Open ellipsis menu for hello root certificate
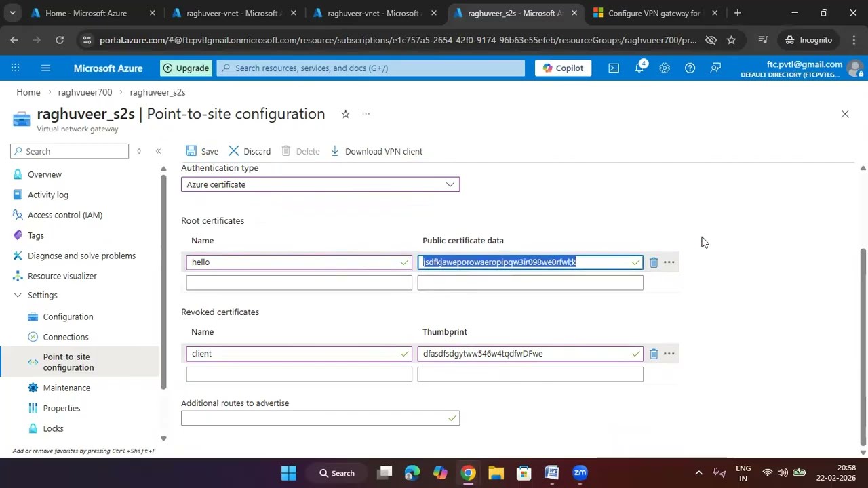 669,262
